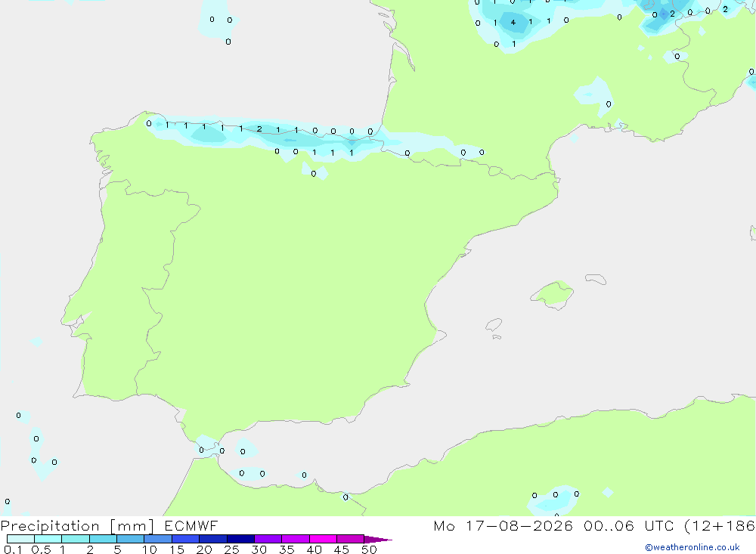
Task: Select the 2–5 mm legend color block
Action: click(103, 539)
